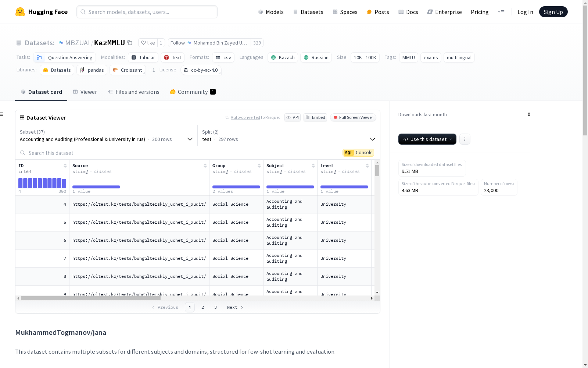The width and height of the screenshot is (588, 368).
Task: Select the exams tag
Action: click(431, 57)
